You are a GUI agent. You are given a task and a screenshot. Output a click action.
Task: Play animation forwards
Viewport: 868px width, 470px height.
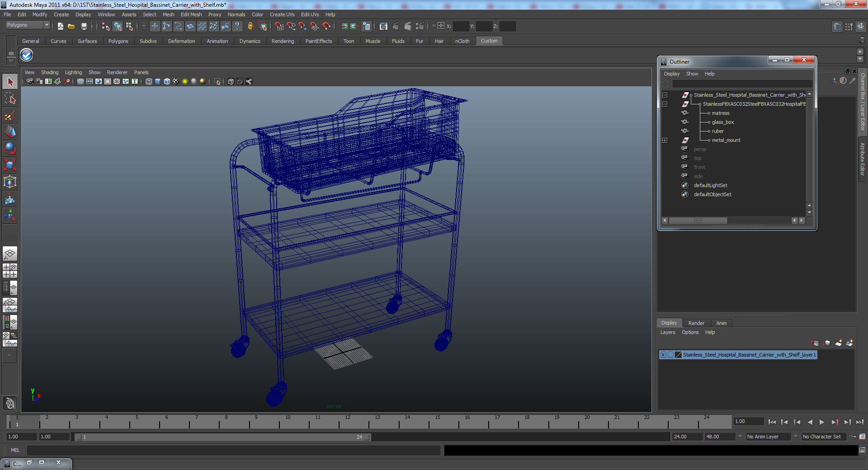[x=822, y=422]
